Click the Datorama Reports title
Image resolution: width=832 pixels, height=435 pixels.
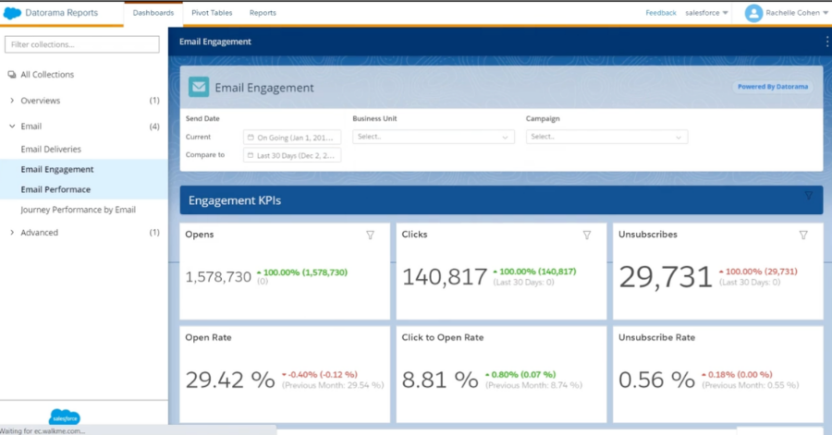[62, 13]
